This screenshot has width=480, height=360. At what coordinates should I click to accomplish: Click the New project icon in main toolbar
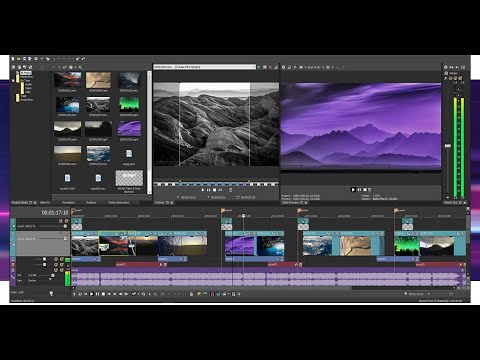click(x=13, y=59)
